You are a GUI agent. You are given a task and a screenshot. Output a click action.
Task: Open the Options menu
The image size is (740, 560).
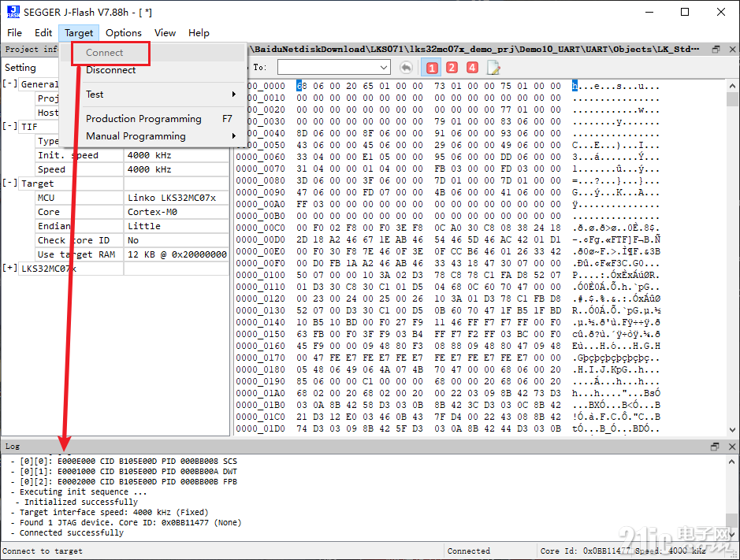[x=124, y=32]
